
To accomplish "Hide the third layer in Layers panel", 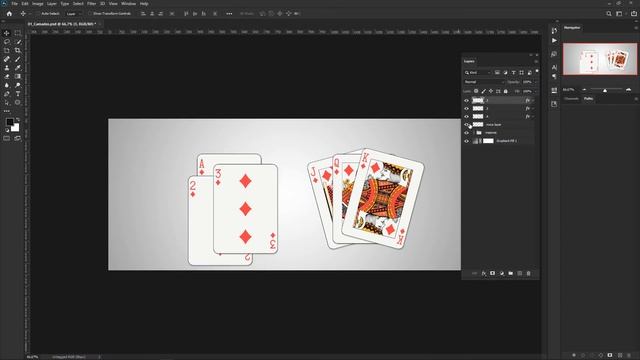I will pyautogui.click(x=467, y=116).
